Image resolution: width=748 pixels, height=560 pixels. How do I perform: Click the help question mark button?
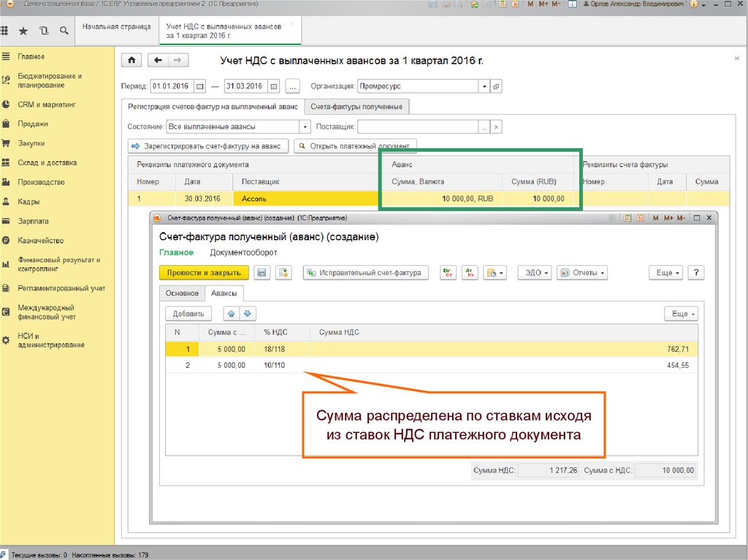click(695, 272)
